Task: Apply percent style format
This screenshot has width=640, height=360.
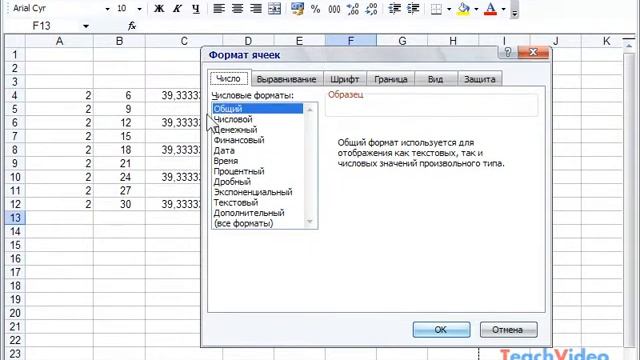Action: tap(316, 9)
